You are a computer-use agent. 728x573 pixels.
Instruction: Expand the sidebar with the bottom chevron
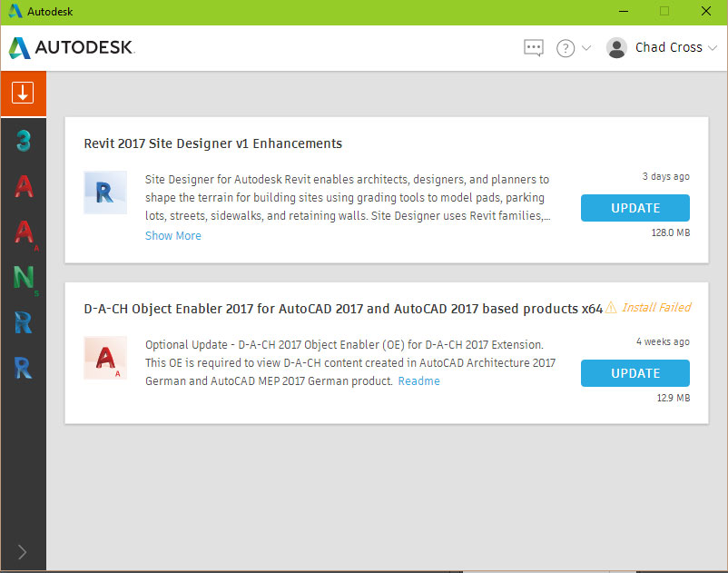[23, 551]
